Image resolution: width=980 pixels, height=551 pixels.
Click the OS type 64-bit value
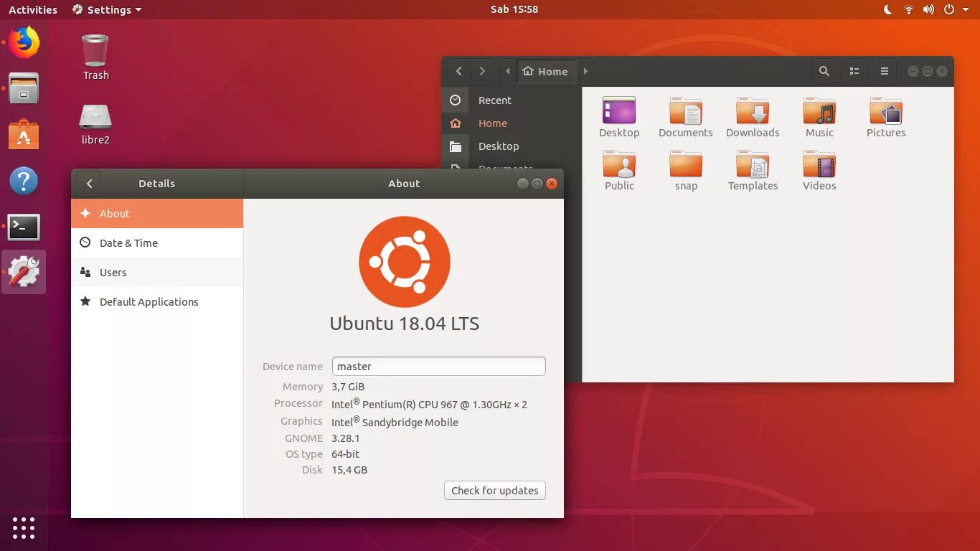(346, 454)
